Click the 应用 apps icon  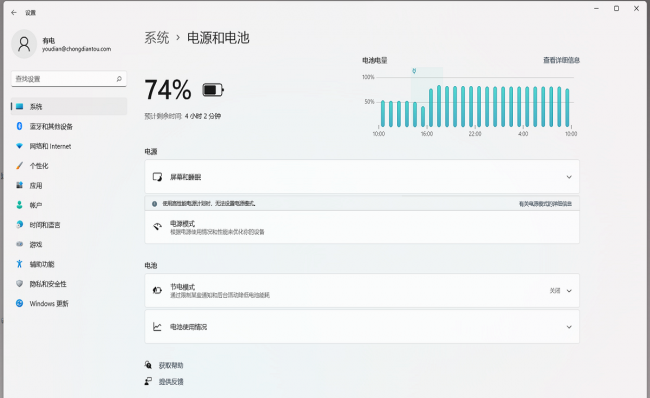click(19, 185)
